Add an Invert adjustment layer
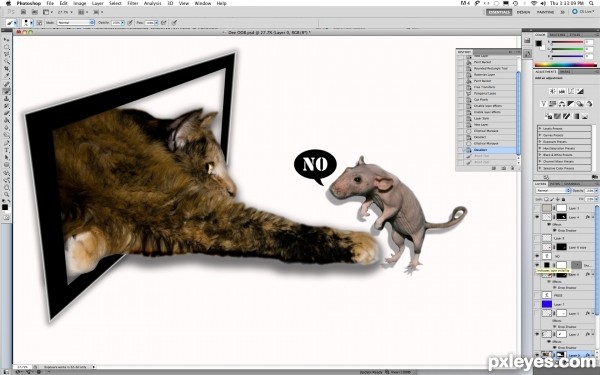 pyautogui.click(x=548, y=116)
